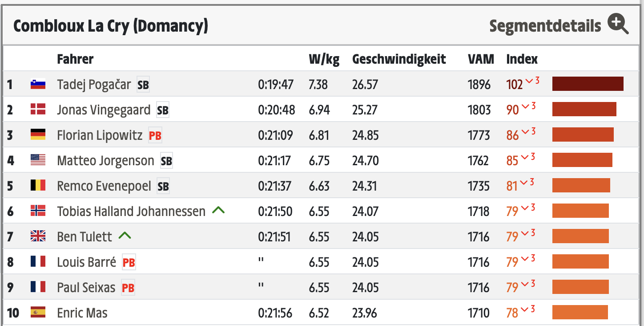Click index chevron beside Pogačar's 102 score
The height and width of the screenshot is (326, 644).
pos(529,81)
